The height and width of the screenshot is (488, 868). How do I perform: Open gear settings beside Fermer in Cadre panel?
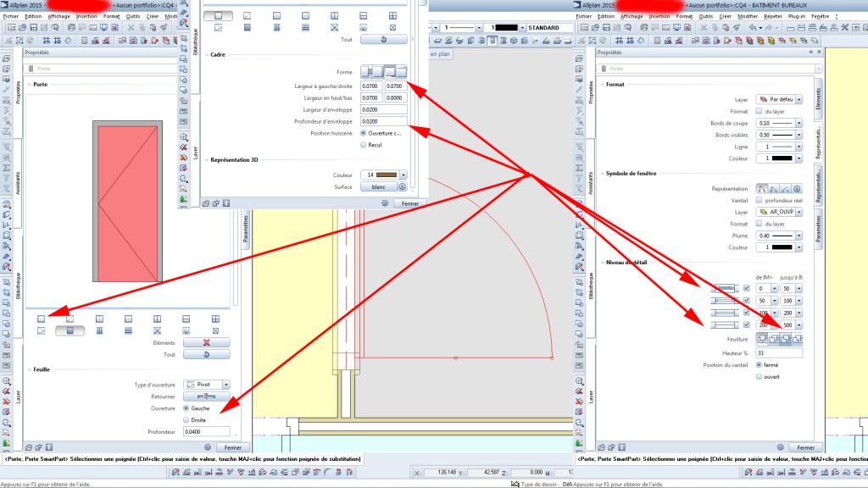pyautogui.click(x=385, y=203)
